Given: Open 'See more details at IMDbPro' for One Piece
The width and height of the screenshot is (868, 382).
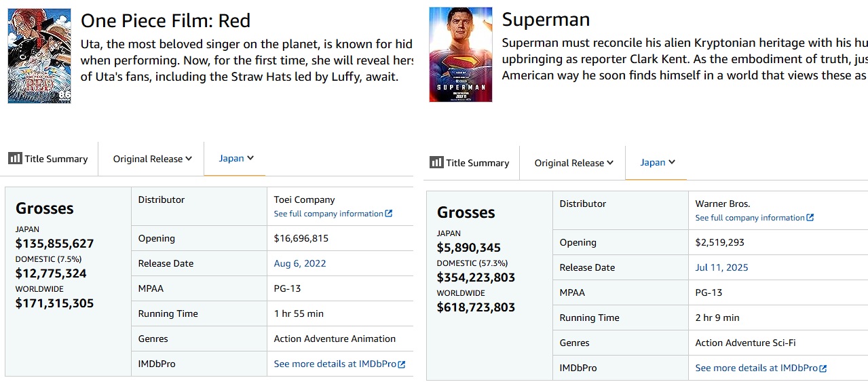Looking at the screenshot, I should (335, 364).
